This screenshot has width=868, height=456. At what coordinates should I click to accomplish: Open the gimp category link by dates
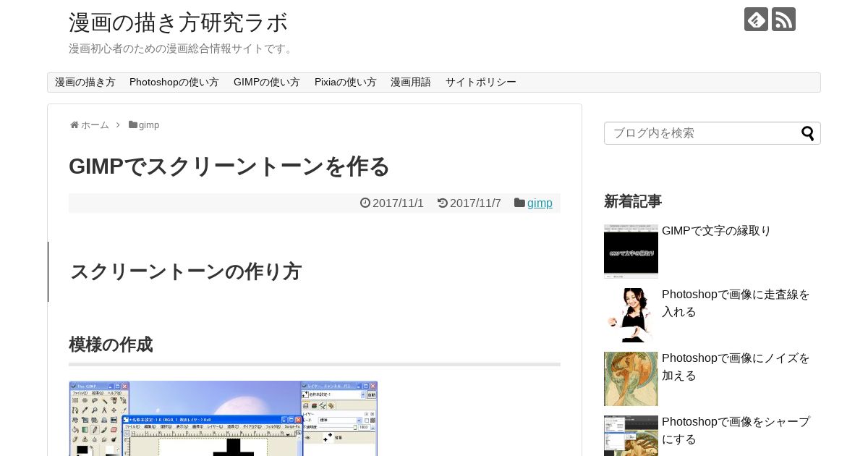tap(540, 203)
